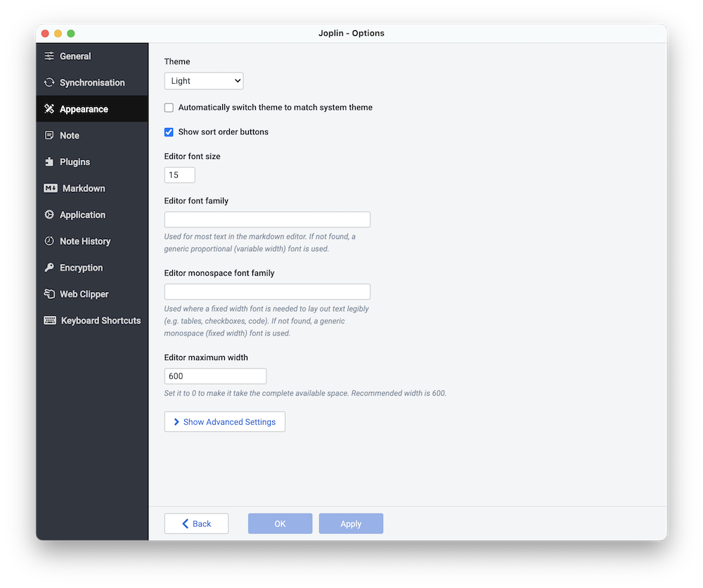Click the Encryption key icon

(49, 267)
